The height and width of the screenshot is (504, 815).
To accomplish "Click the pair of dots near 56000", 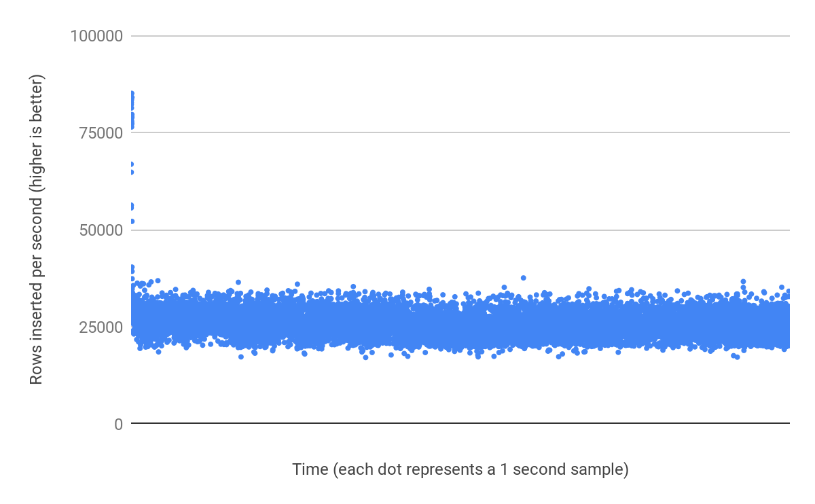I will [x=132, y=206].
